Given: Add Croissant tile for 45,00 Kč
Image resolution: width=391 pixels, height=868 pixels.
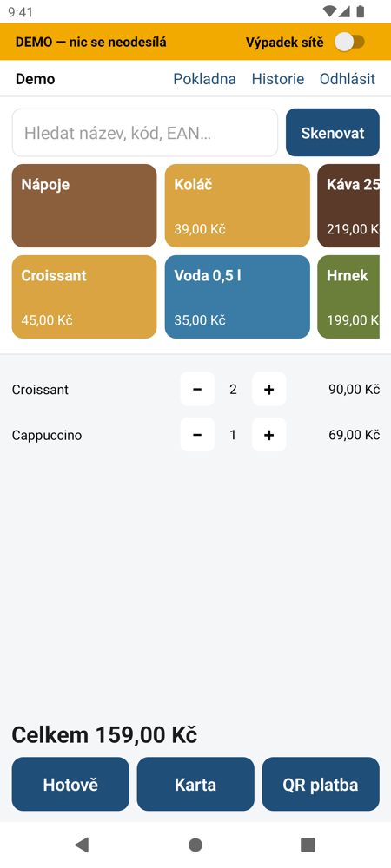Looking at the screenshot, I should pos(84,297).
